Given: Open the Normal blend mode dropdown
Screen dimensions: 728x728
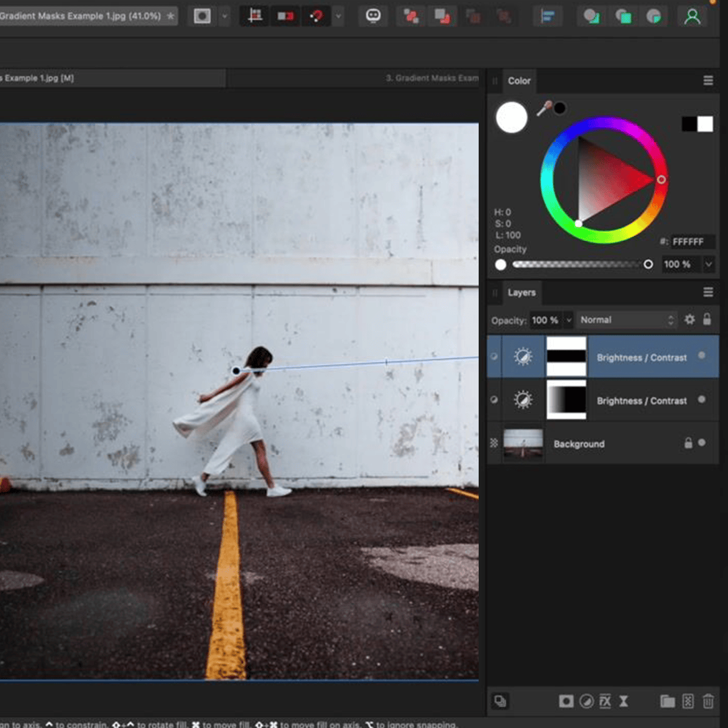Looking at the screenshot, I should 625,320.
